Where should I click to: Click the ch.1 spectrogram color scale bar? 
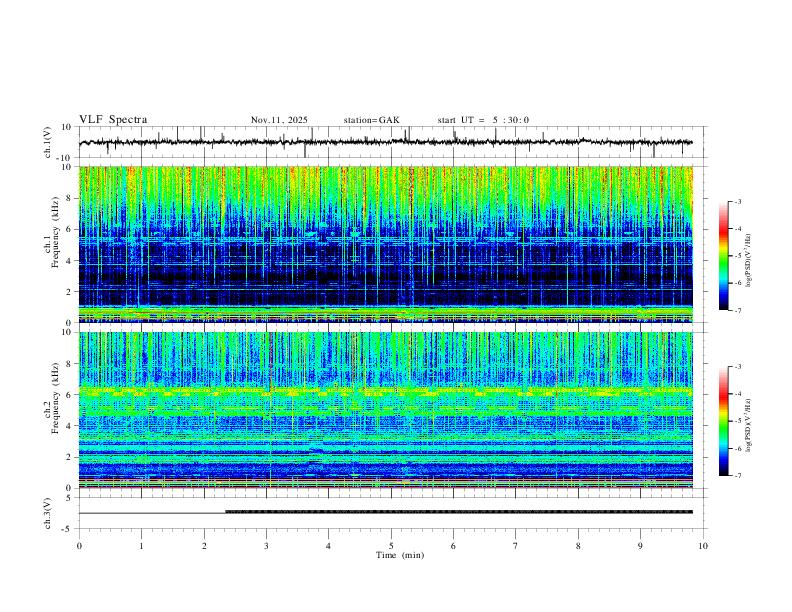(x=723, y=256)
